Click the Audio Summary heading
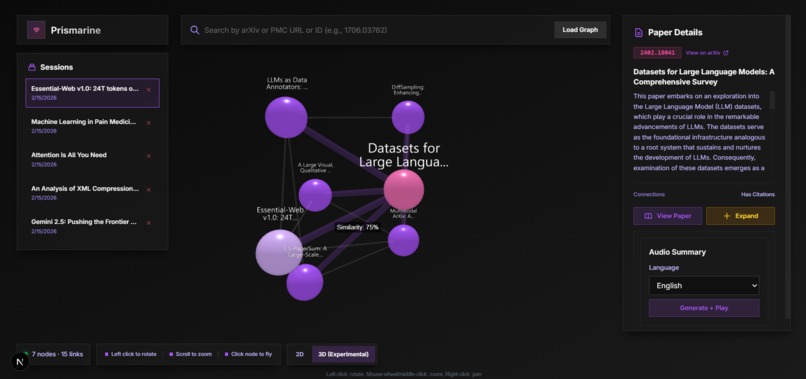Screen dimensions: 806x379 [677, 252]
